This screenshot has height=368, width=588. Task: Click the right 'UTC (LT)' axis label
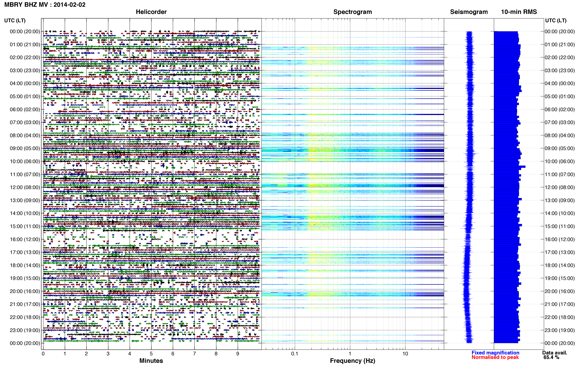(x=556, y=20)
